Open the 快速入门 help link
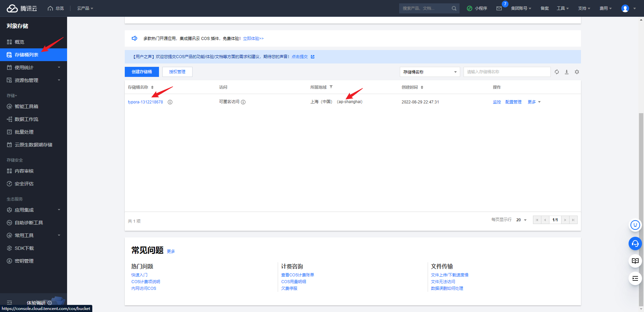Image resolution: width=644 pixels, height=312 pixels. pyautogui.click(x=140, y=275)
